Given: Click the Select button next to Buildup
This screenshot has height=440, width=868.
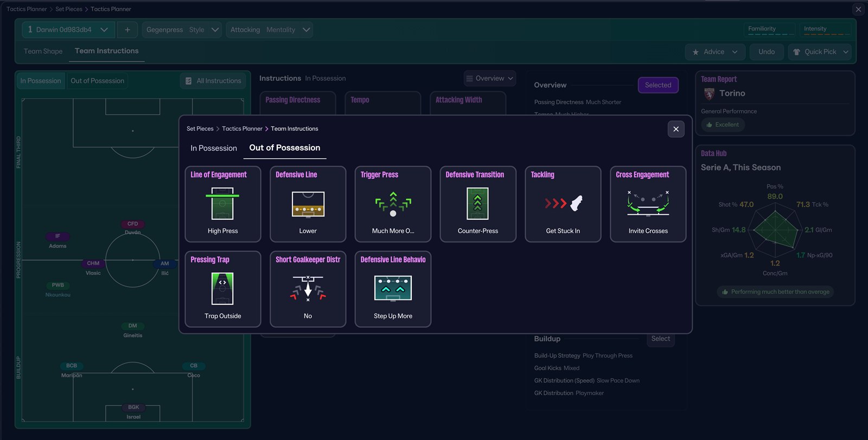Looking at the screenshot, I should (x=660, y=339).
